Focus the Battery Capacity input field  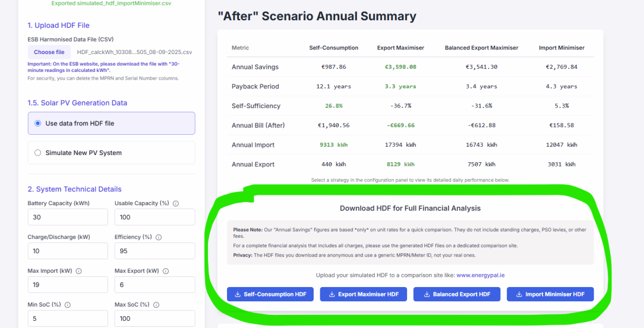[68, 217]
